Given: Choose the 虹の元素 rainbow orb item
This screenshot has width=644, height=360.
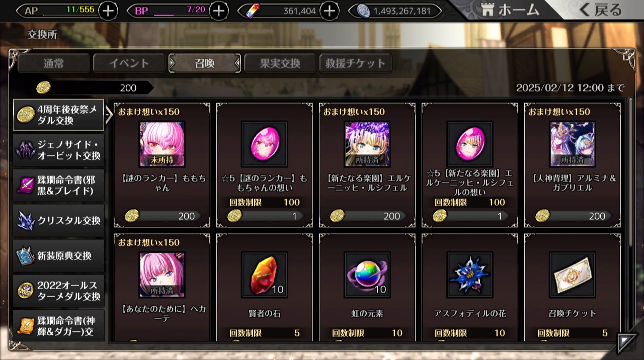Looking at the screenshot, I should tap(367, 275).
